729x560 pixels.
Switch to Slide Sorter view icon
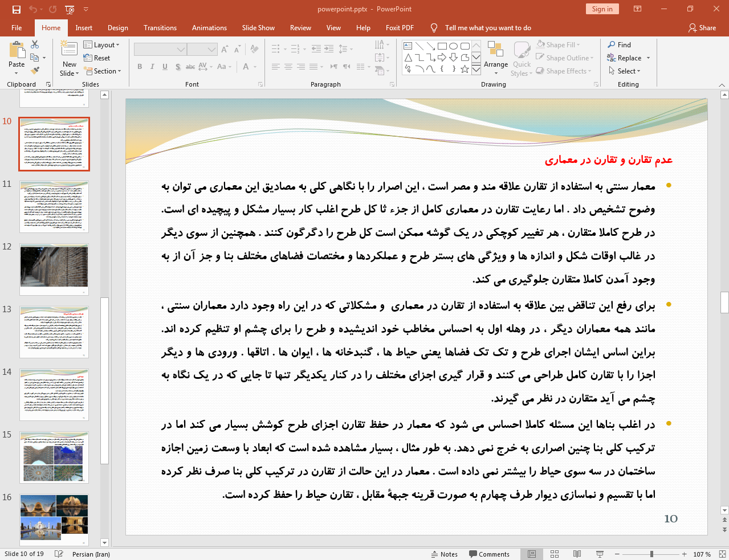pos(555,554)
